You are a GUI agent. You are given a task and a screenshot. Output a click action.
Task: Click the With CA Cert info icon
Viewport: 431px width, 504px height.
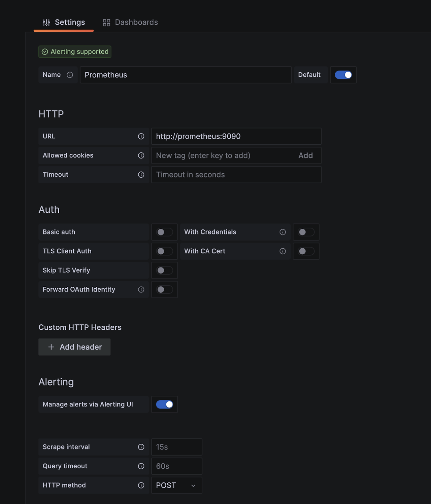tap(283, 251)
